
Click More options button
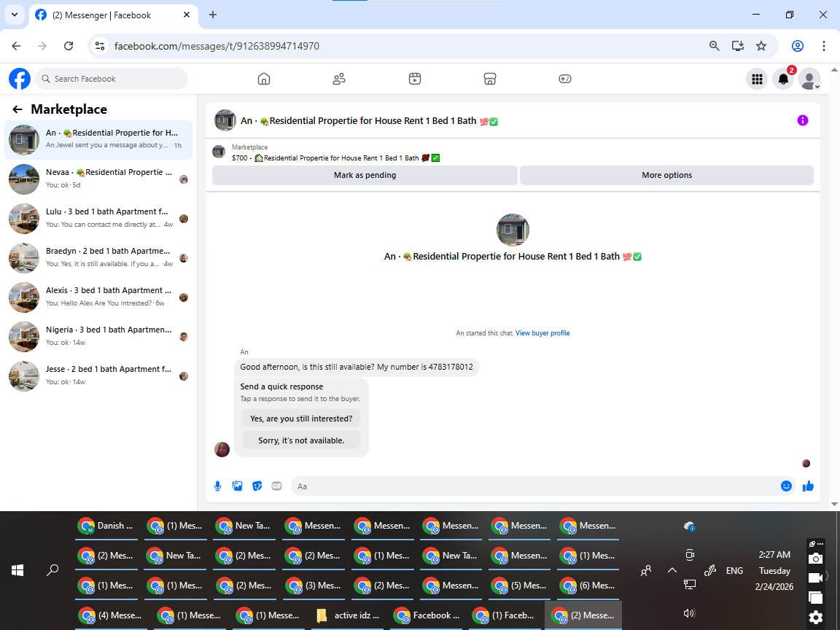coord(666,175)
